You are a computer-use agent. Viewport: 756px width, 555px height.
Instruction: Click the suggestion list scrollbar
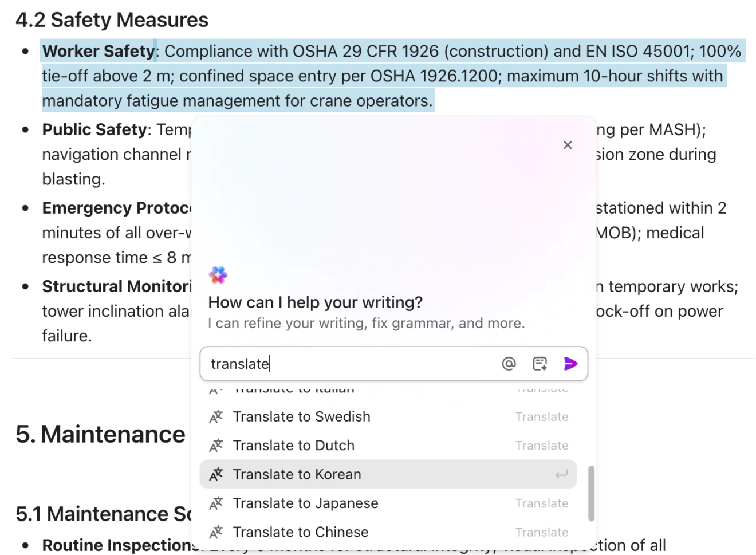click(591, 494)
